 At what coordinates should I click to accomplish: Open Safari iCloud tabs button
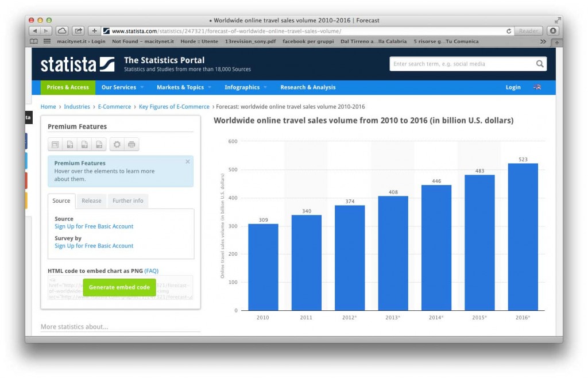[62, 31]
